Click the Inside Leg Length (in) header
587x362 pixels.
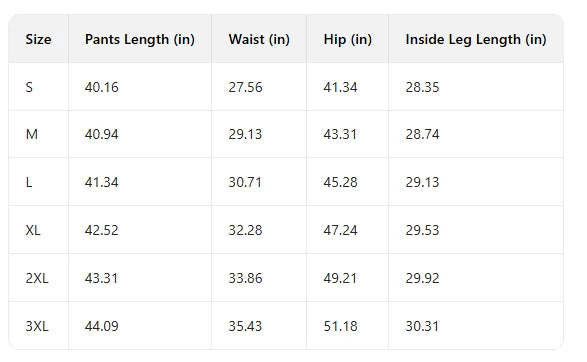pos(476,40)
